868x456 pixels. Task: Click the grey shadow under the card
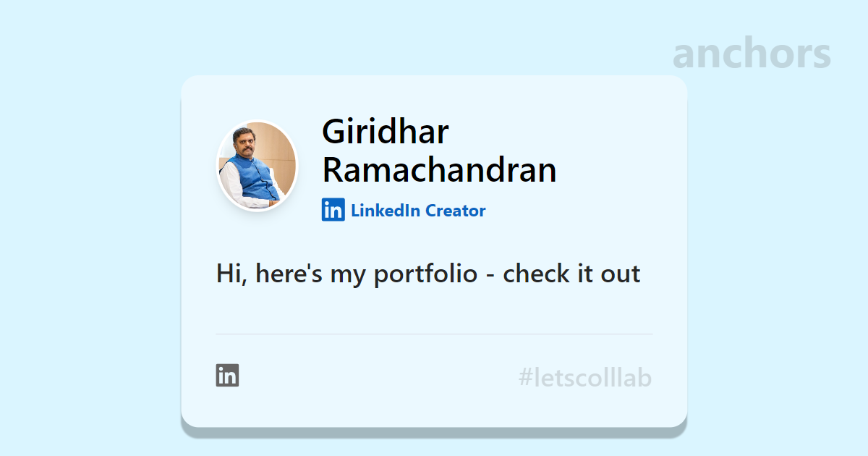434,432
